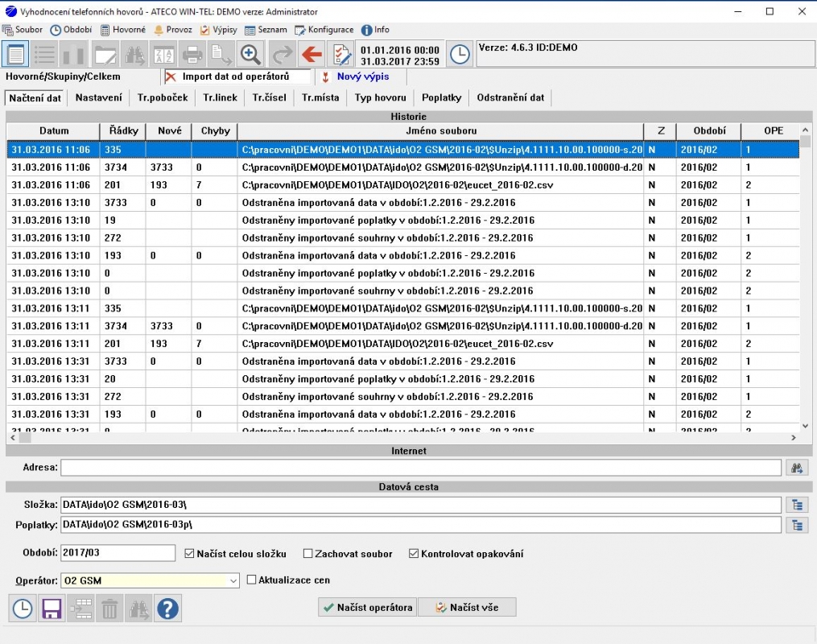This screenshot has width=817, height=644.
Task: Open the Info menu
Action: [x=376, y=30]
